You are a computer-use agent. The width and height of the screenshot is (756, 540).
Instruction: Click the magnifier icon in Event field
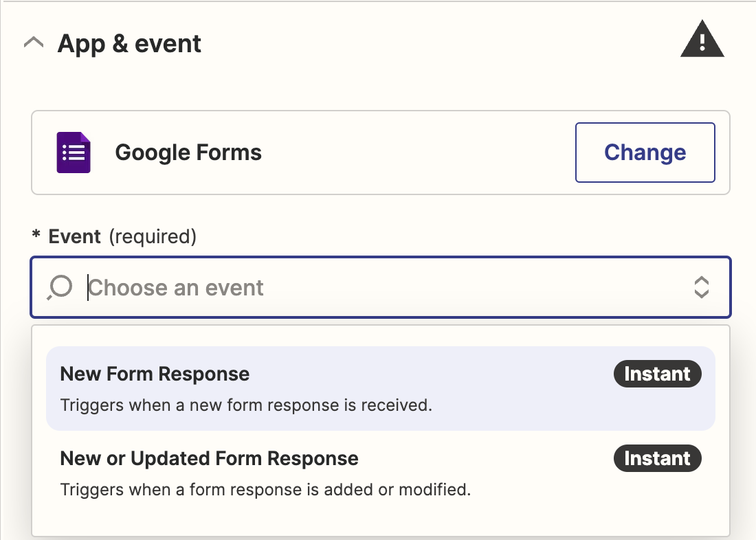pos(60,287)
